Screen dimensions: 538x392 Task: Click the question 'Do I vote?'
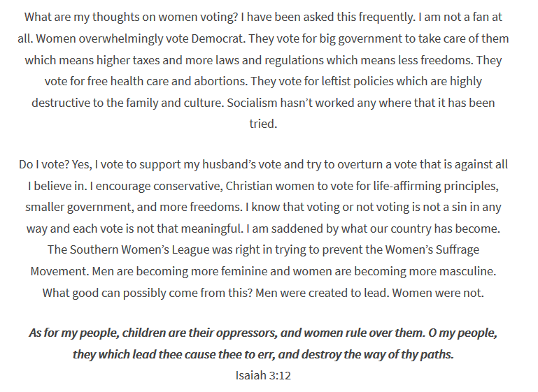pos(44,164)
